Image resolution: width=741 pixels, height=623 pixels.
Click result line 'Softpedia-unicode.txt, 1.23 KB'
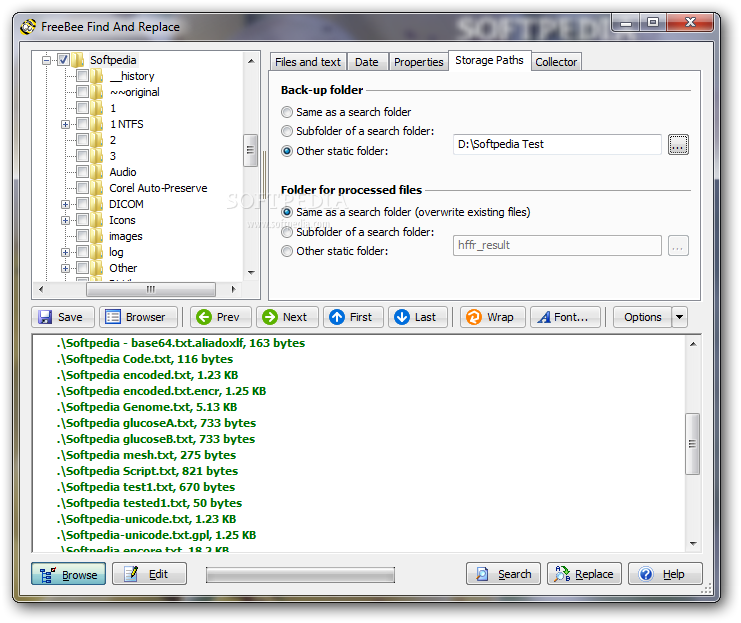click(x=146, y=519)
